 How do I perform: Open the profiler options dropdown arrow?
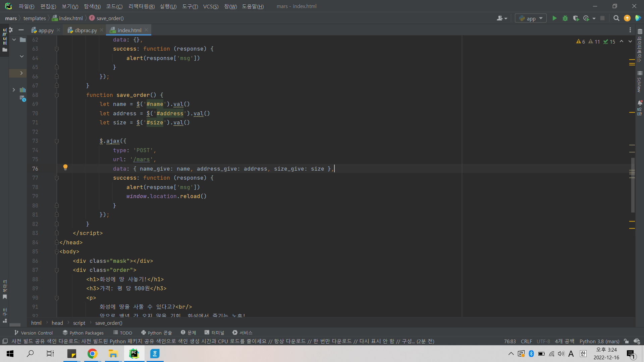(594, 18)
